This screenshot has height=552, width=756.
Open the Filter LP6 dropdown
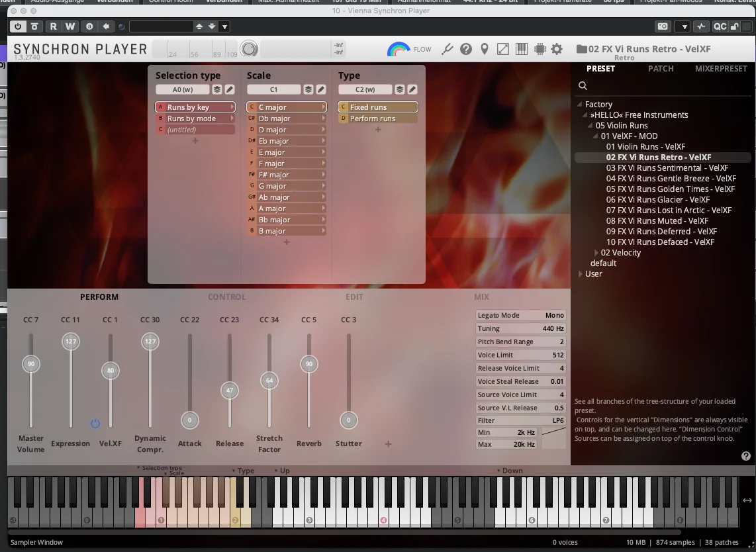[x=520, y=420]
